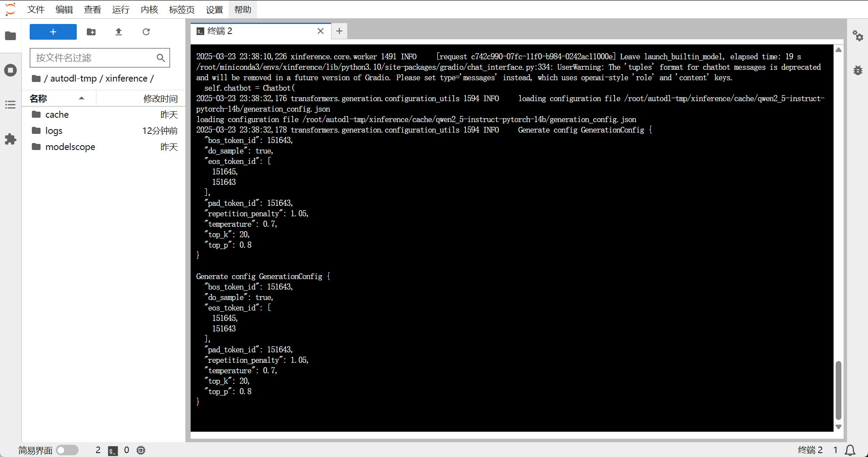Sort files by 修改时间 column
Screen dimensions: 868x457
tap(140, 99)
